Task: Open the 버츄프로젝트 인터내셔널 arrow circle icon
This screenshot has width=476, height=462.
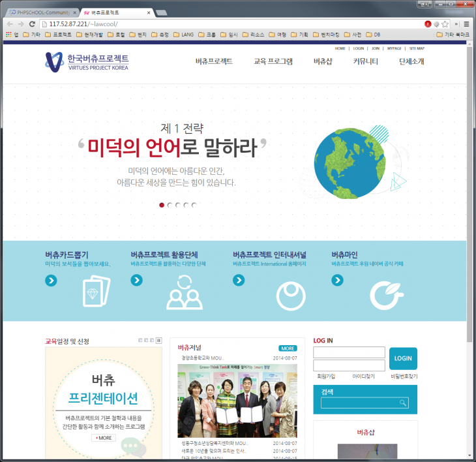Action: point(239,280)
